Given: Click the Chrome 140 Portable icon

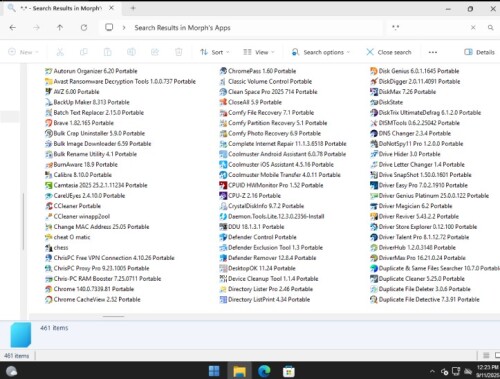Looking at the screenshot, I should click(49, 289).
